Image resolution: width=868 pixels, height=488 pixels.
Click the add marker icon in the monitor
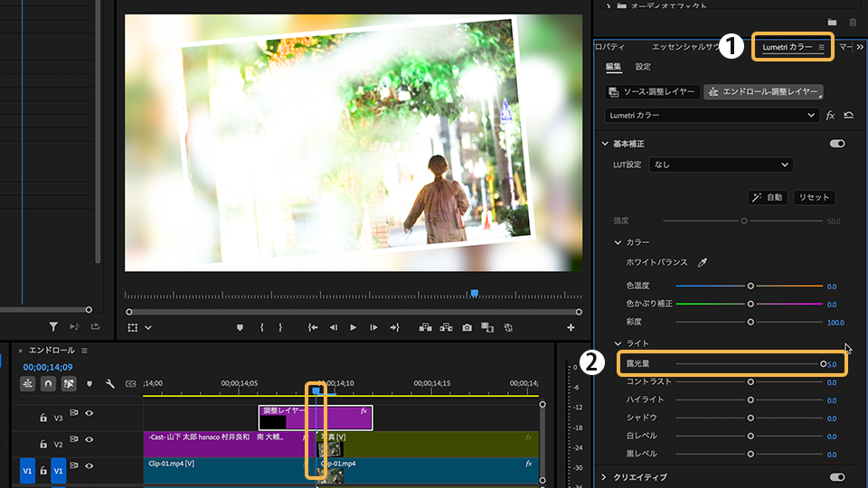point(241,327)
